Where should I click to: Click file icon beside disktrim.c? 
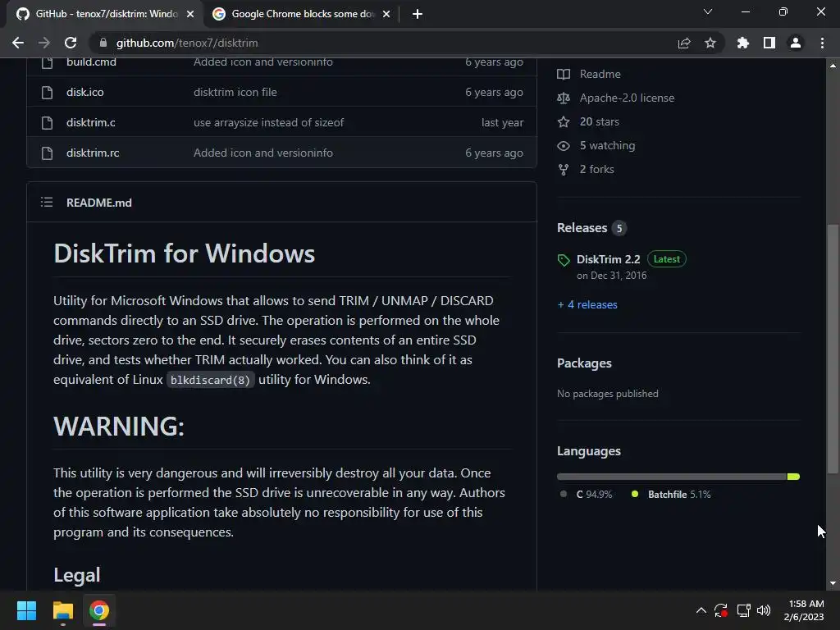pyautogui.click(x=47, y=123)
